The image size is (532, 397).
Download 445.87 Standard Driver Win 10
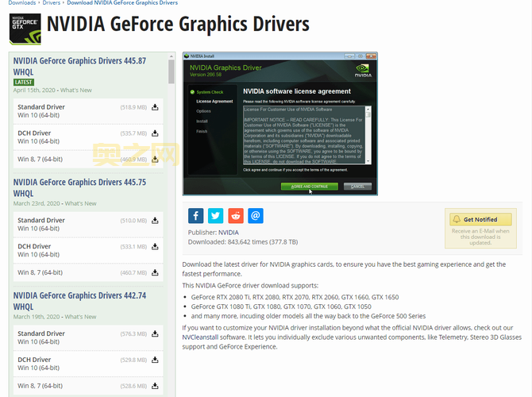[156, 107]
